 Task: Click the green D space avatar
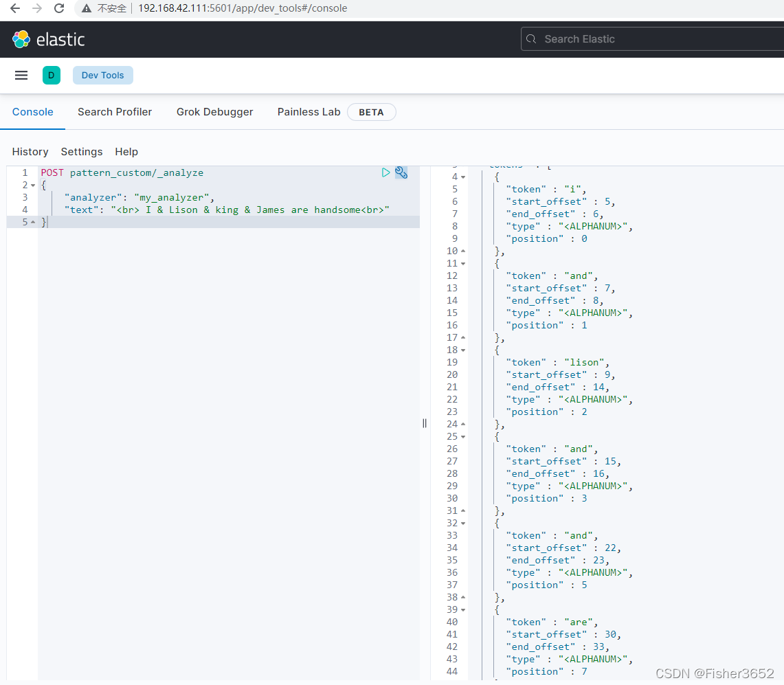click(x=52, y=75)
